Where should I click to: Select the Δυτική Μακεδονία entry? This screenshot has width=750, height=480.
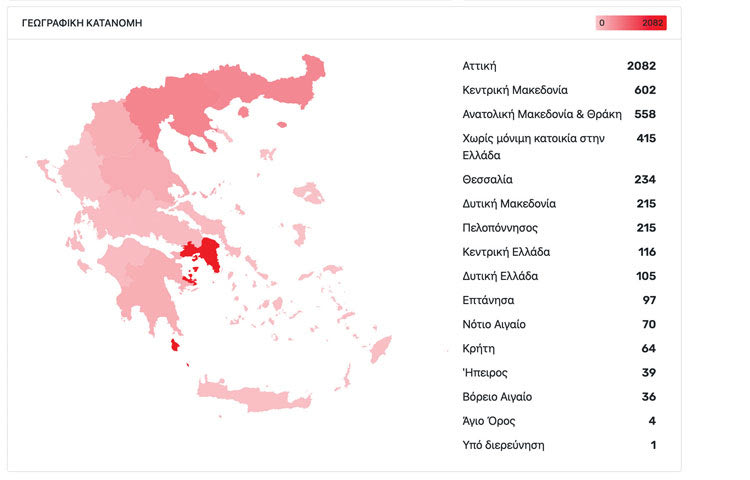coord(559,204)
